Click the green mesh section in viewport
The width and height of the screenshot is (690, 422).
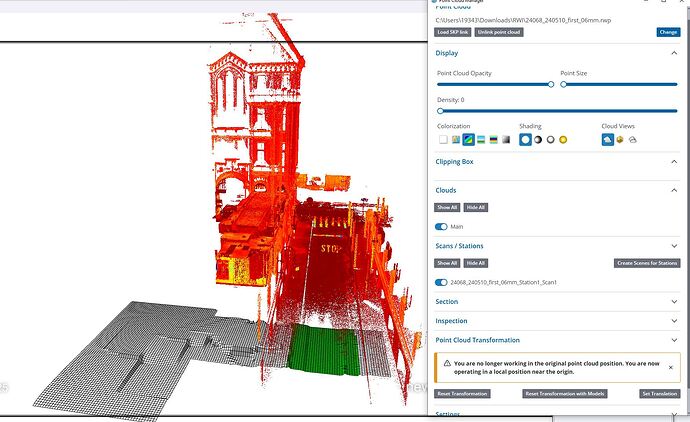click(x=324, y=350)
